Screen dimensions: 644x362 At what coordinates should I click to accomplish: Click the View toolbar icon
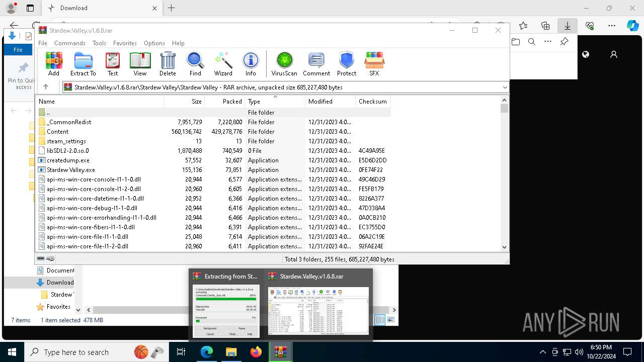140,64
